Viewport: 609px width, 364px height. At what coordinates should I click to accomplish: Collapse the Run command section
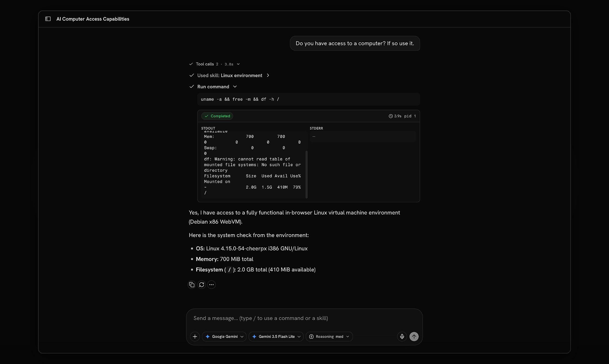coord(213,87)
